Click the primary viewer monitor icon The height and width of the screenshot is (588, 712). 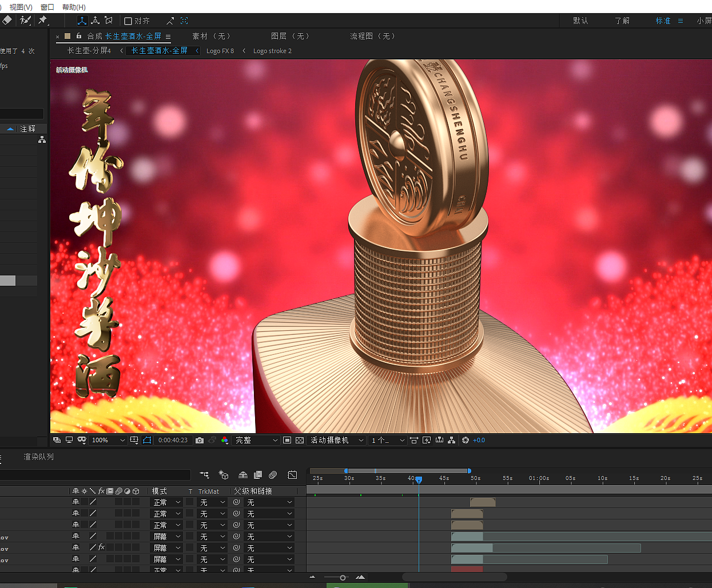(69, 440)
